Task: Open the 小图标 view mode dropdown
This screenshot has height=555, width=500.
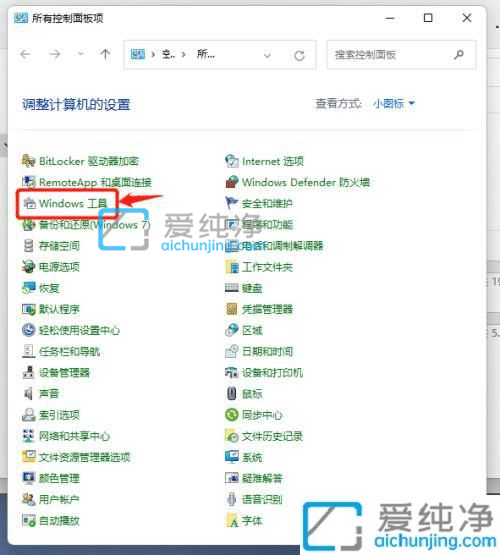Action: 393,104
